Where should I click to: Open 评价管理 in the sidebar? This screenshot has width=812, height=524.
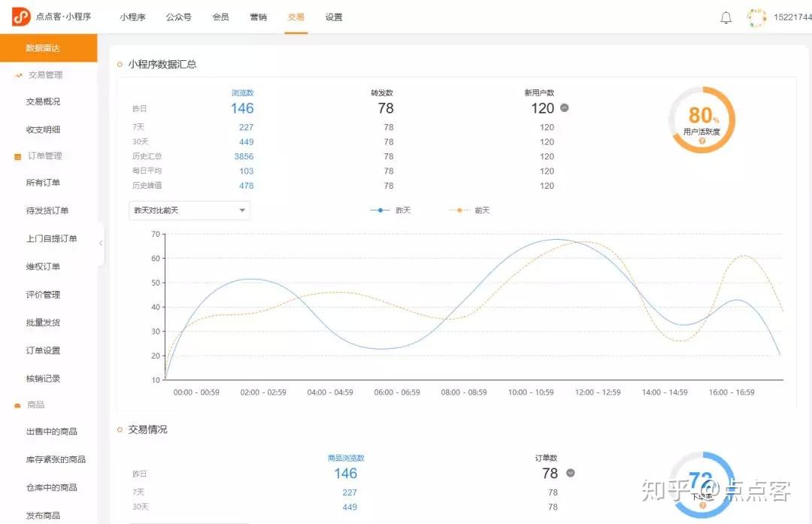43,295
